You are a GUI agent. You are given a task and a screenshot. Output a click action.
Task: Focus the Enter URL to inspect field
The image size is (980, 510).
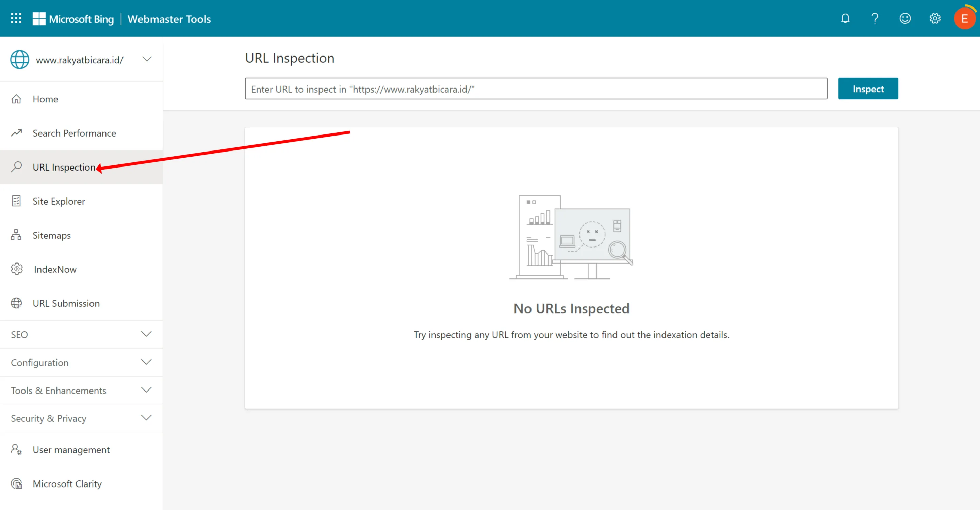coord(536,89)
